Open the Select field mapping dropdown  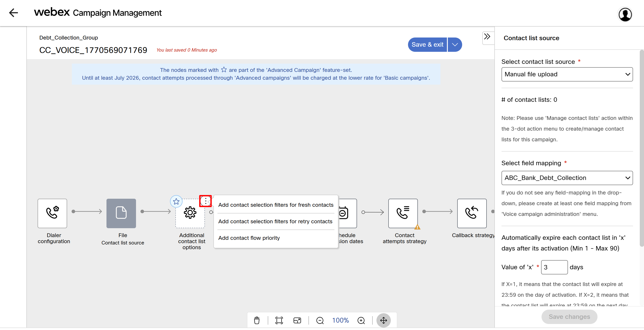click(567, 178)
